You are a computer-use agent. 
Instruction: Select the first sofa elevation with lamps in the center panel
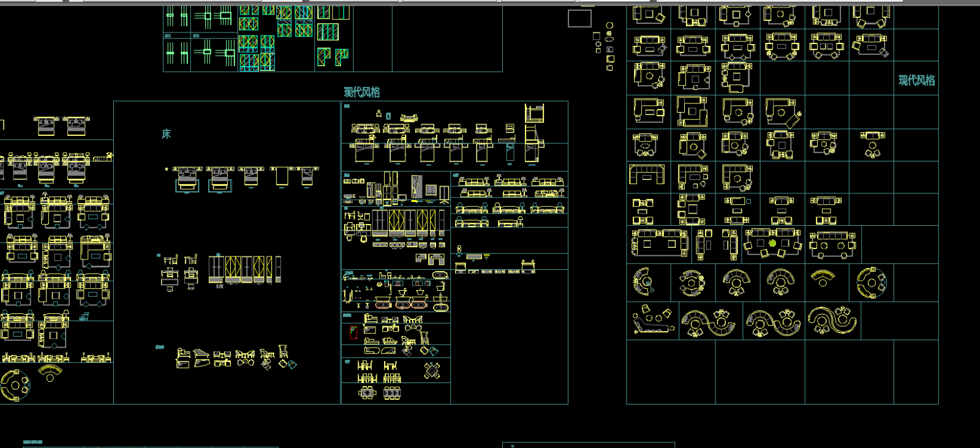[x=474, y=182]
